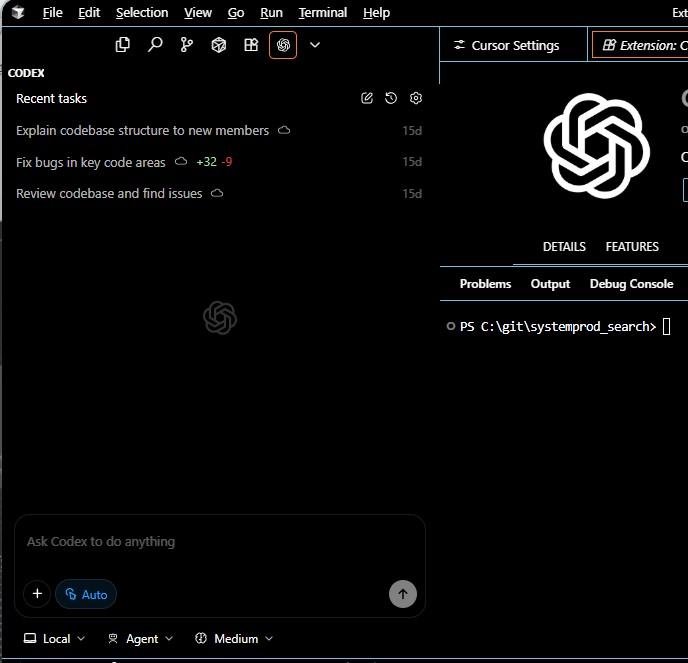This screenshot has height=663, width=688.
Task: Focus the Ask Codex input field
Action: click(219, 542)
